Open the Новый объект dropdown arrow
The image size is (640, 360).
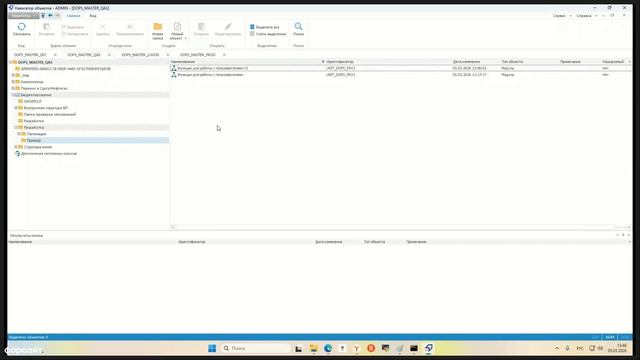[x=185, y=38]
